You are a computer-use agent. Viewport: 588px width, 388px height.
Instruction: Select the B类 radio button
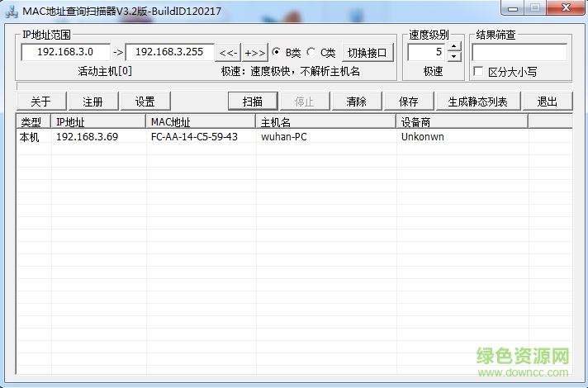pos(277,53)
